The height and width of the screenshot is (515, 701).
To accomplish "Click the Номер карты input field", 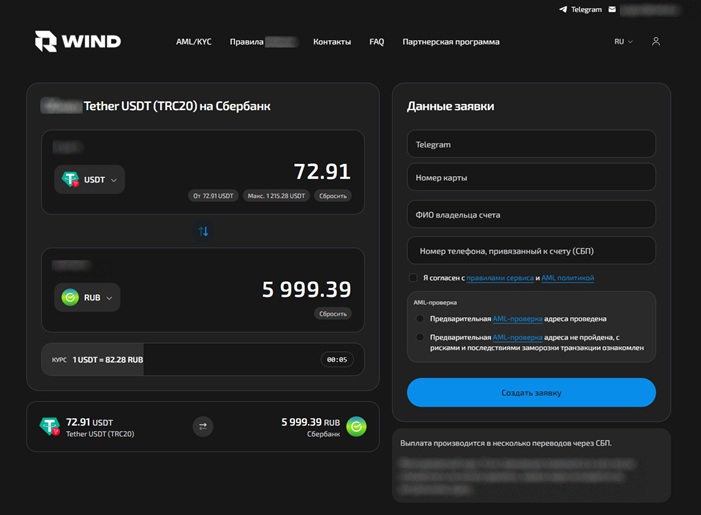I will pos(531,177).
